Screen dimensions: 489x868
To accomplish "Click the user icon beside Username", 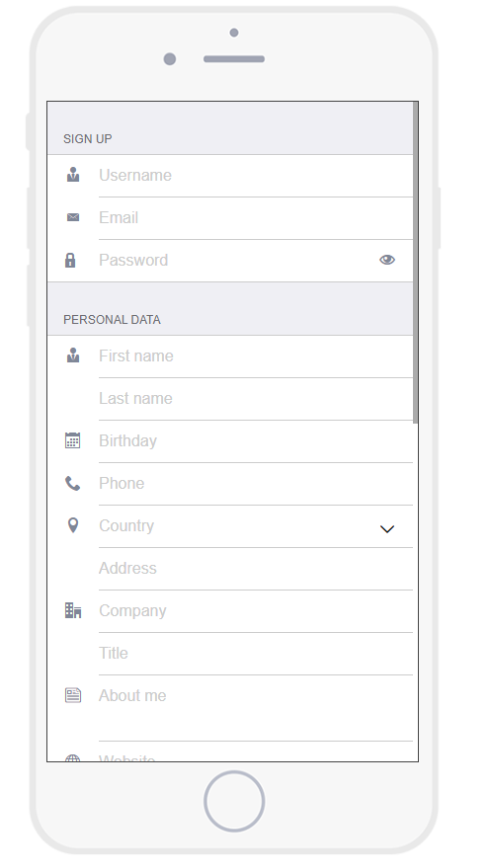I will click(x=73, y=175).
